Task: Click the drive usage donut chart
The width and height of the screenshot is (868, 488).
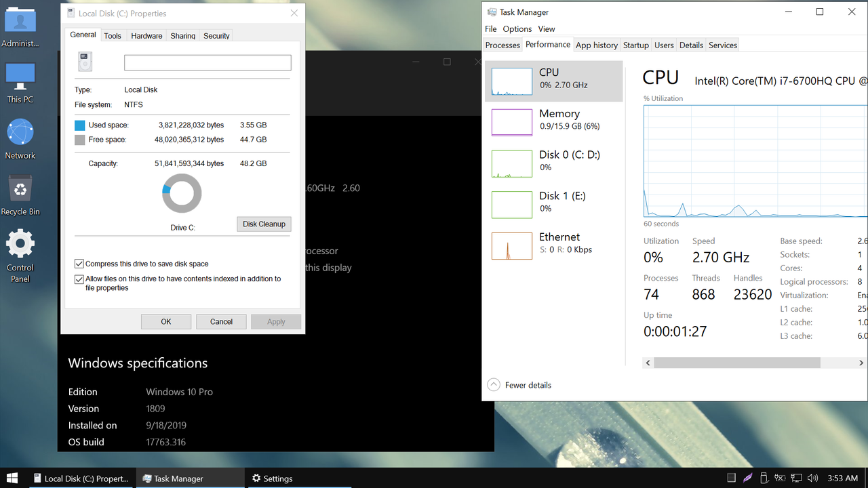Action: click(x=182, y=193)
